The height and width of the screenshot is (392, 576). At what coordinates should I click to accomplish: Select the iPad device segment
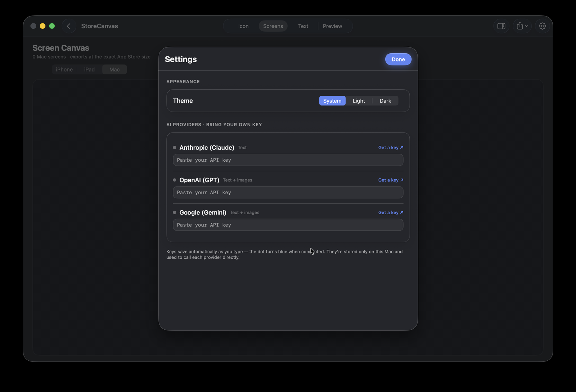point(89,69)
